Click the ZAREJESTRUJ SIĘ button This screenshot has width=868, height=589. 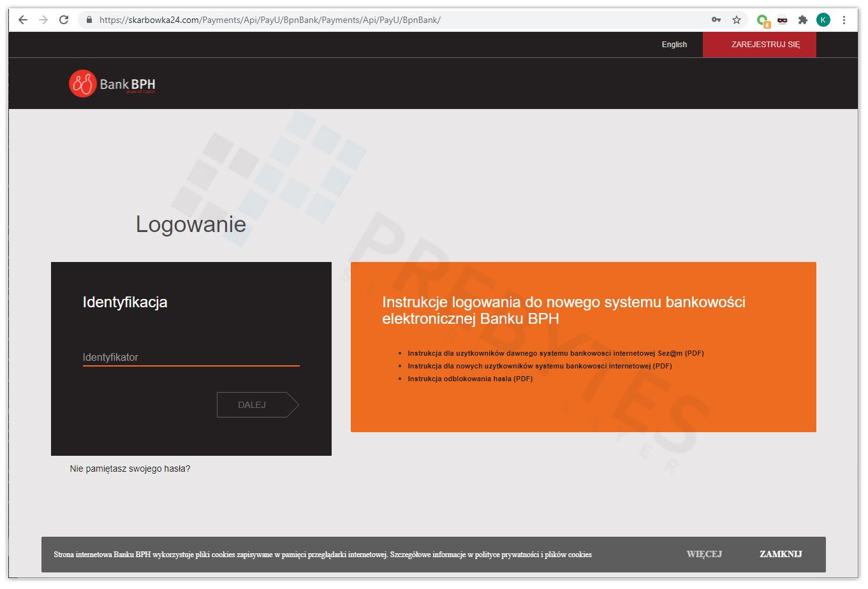pos(759,45)
